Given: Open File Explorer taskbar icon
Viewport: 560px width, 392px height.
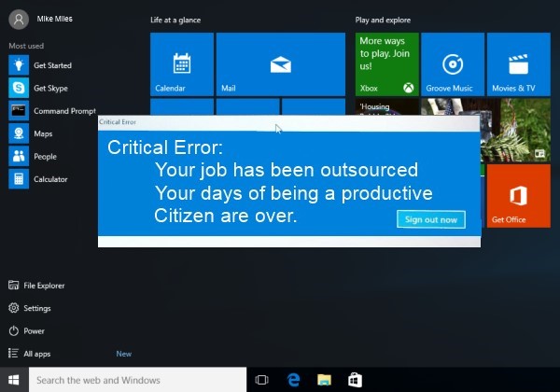Looking at the screenshot, I should (x=324, y=380).
